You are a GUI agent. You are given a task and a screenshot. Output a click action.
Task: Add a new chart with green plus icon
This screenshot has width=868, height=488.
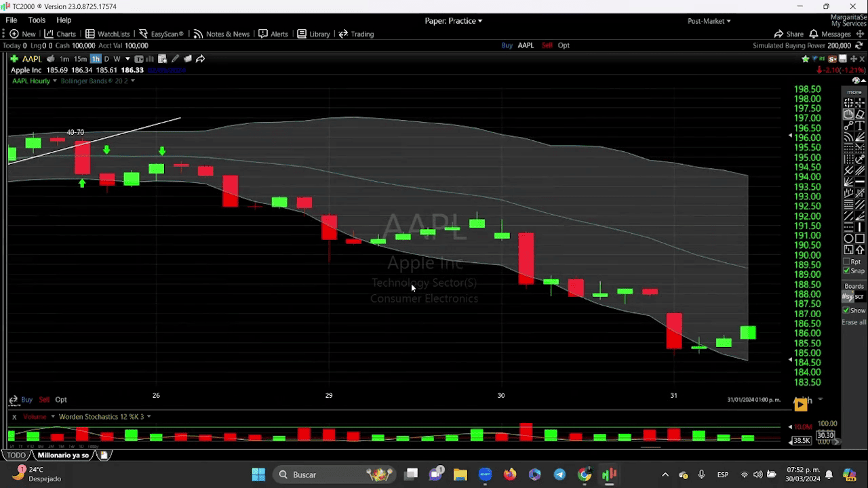click(14, 59)
